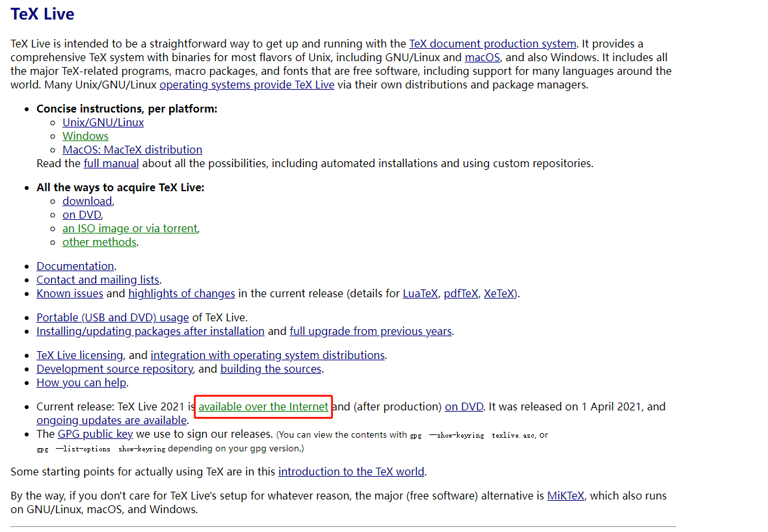This screenshot has height=532, width=768.
Task: Click the download link
Action: (87, 202)
